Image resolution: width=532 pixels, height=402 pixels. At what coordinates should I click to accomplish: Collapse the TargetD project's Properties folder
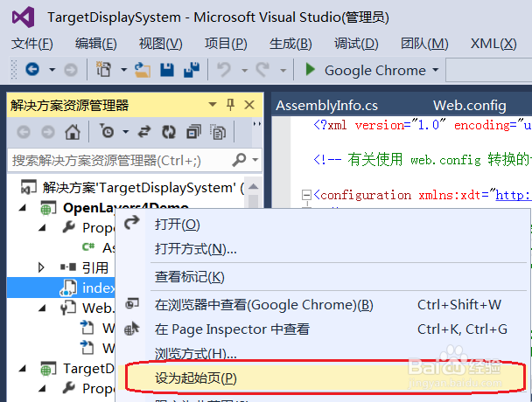tap(42, 388)
